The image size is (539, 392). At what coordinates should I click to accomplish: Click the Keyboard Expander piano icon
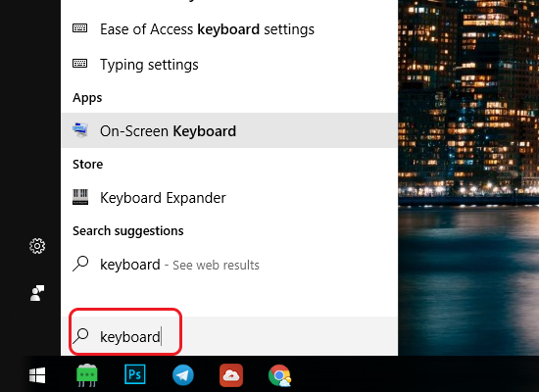(80, 197)
